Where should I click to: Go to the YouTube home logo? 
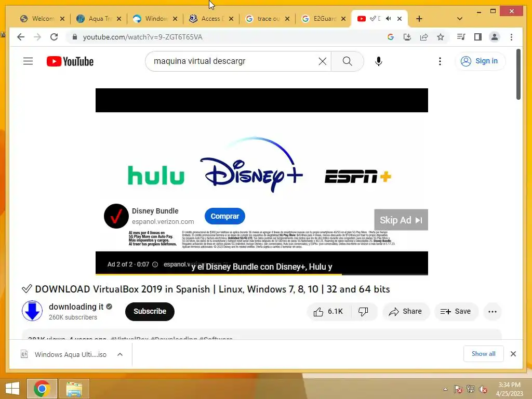[70, 61]
